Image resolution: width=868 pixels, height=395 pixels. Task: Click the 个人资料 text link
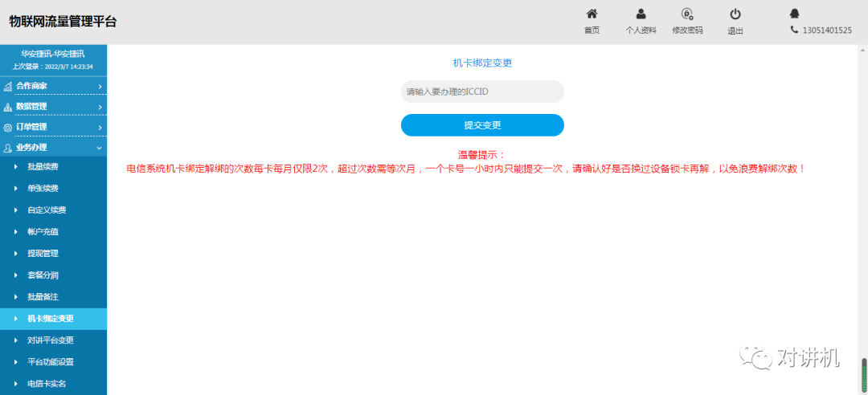pos(641,31)
